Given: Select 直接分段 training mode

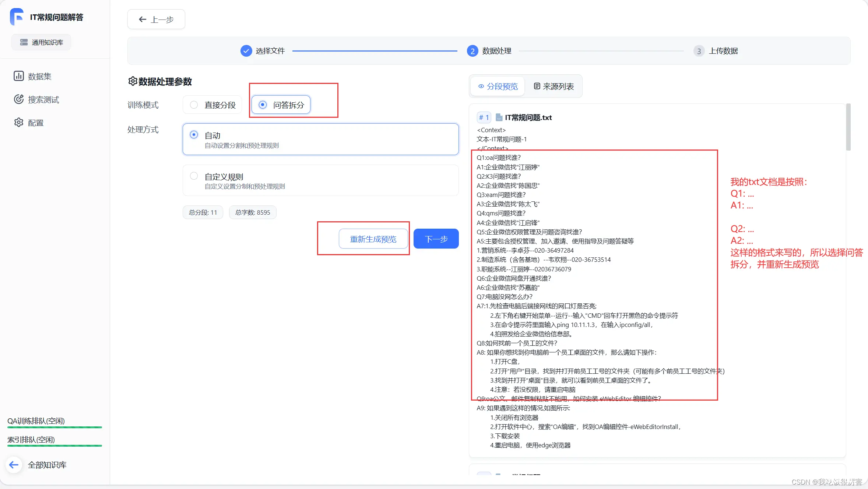Looking at the screenshot, I should point(212,105).
